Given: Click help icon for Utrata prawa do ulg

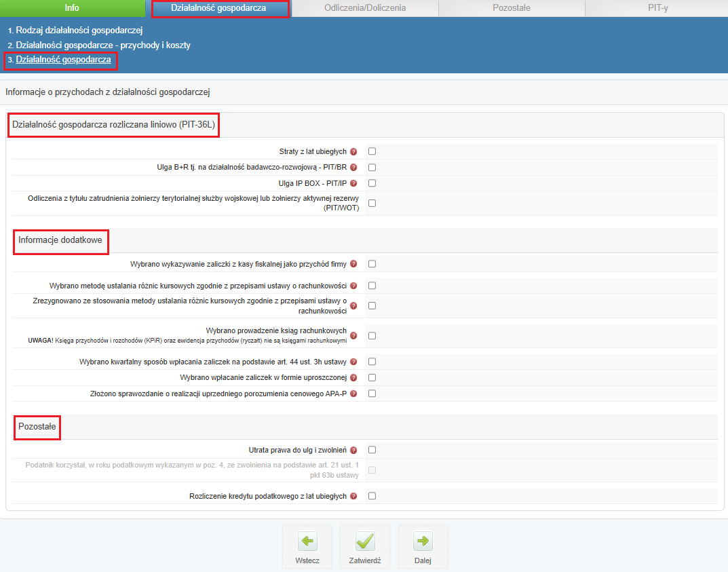Looking at the screenshot, I should [353, 450].
